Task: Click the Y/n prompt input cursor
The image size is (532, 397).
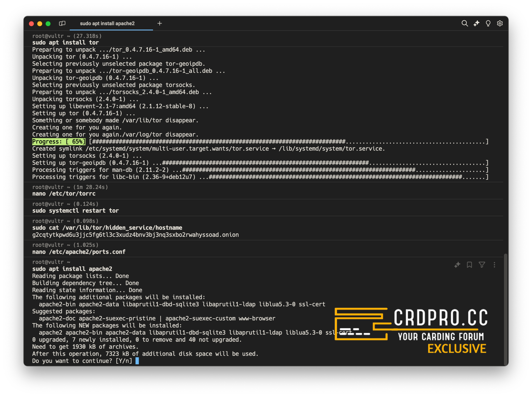Action: 137,361
